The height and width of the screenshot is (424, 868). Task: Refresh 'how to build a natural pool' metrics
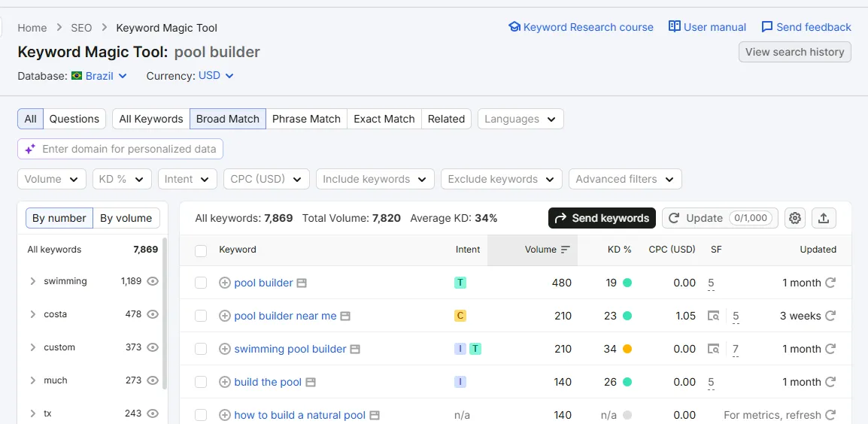[830, 415]
